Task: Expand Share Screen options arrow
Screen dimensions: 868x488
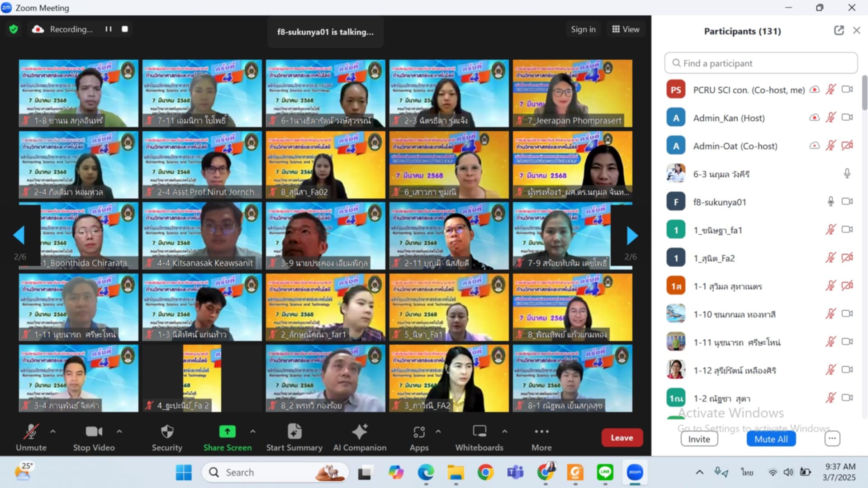Action: click(x=253, y=431)
